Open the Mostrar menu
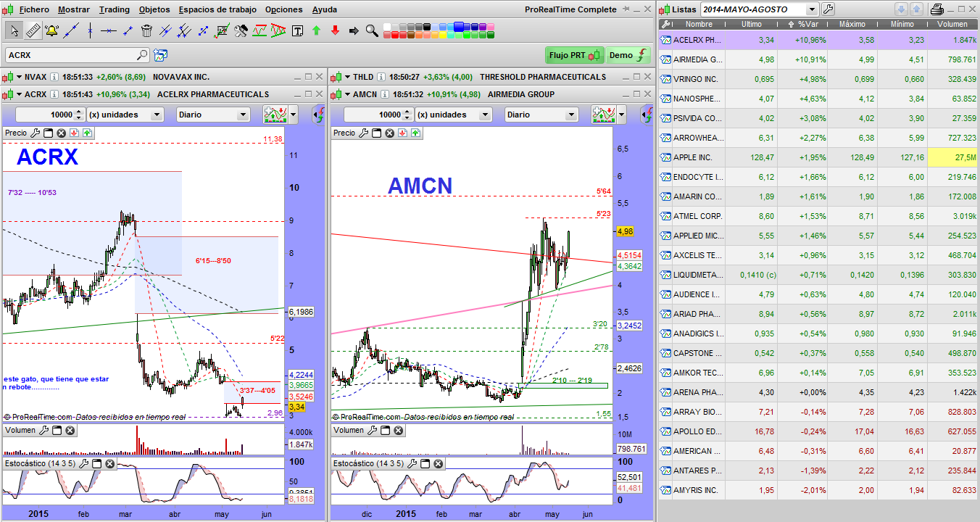The image size is (980, 522). click(x=74, y=9)
